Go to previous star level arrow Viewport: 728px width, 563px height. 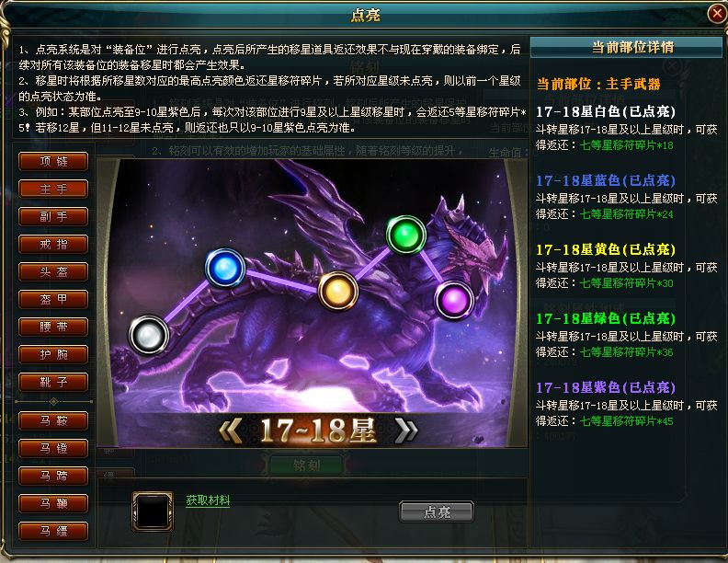(x=230, y=431)
